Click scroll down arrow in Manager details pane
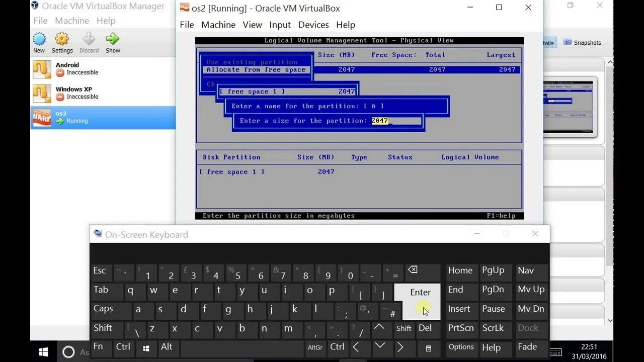Image resolution: width=644 pixels, height=362 pixels. click(610, 320)
